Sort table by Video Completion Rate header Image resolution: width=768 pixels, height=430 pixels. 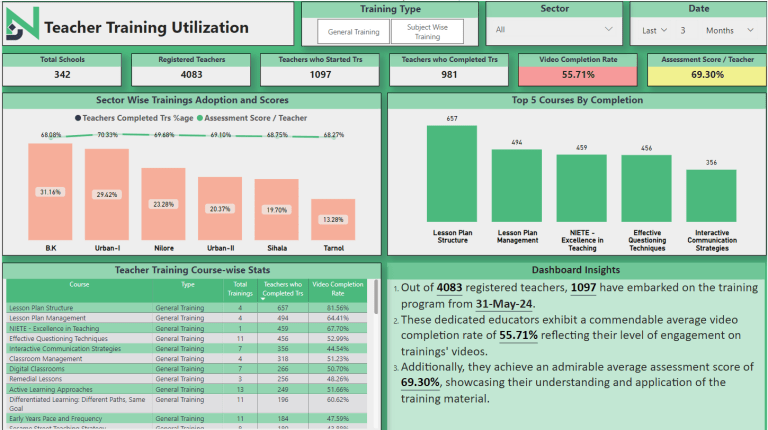click(338, 289)
